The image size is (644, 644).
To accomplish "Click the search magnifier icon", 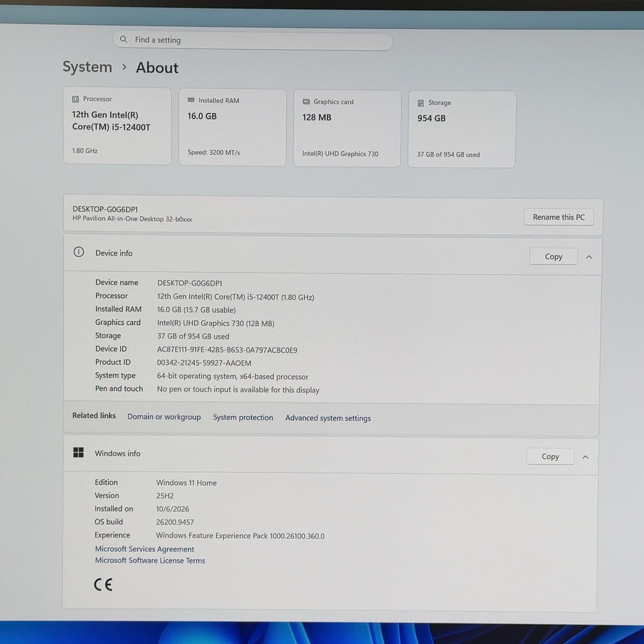I will point(123,39).
